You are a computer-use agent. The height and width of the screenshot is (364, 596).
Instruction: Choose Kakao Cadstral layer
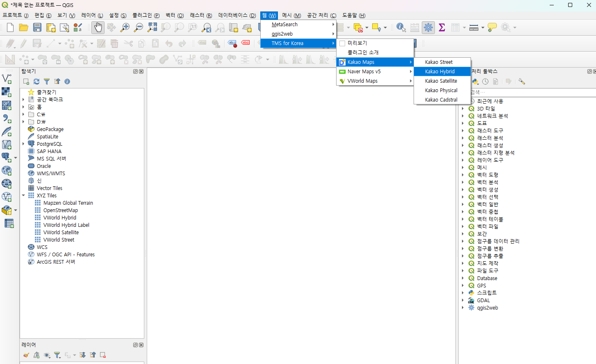coord(442,99)
